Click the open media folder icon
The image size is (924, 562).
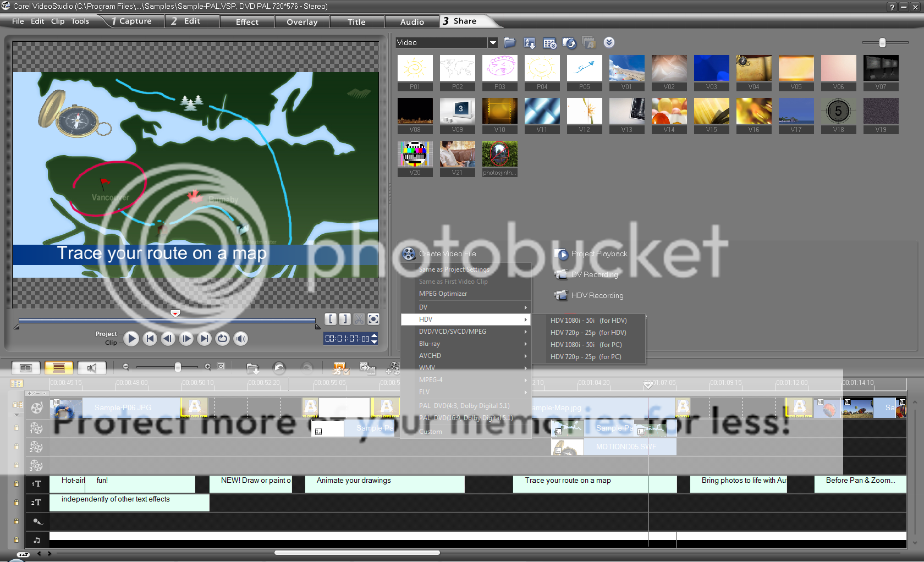coord(509,42)
